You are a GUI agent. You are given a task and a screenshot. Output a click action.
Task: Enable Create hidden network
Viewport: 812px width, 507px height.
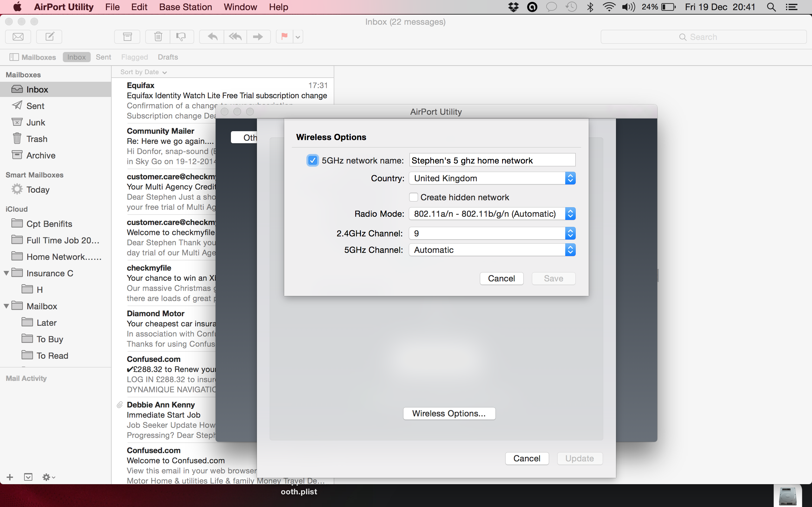coord(414,197)
